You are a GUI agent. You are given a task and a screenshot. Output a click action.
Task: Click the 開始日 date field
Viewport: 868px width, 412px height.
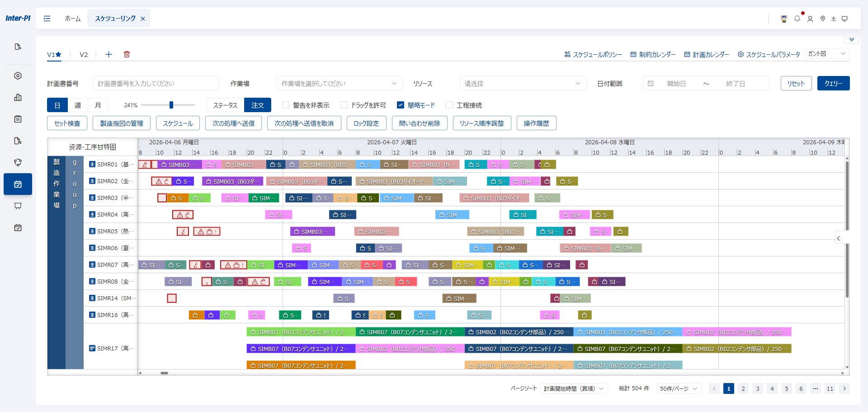[x=676, y=84]
